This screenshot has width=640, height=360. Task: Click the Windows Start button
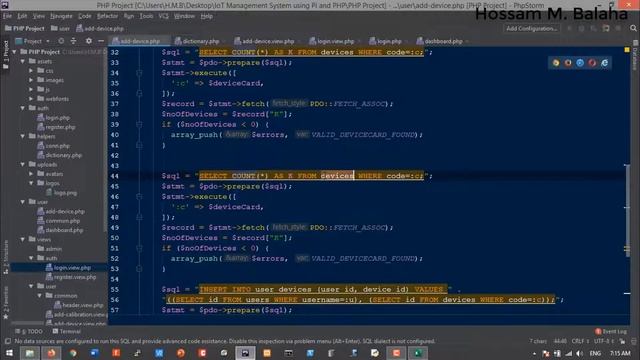click(x=9, y=353)
